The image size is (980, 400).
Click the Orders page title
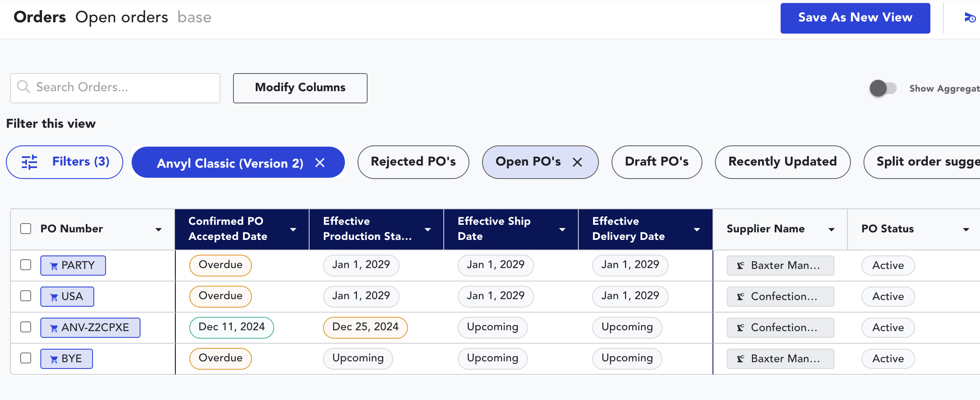40,17
